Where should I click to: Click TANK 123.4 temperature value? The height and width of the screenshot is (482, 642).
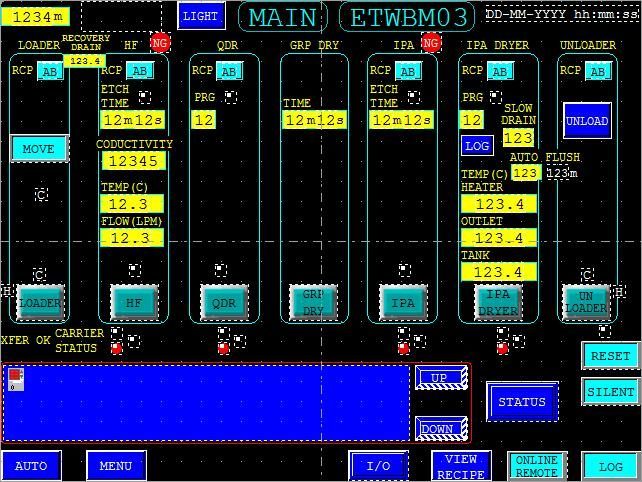499,272
